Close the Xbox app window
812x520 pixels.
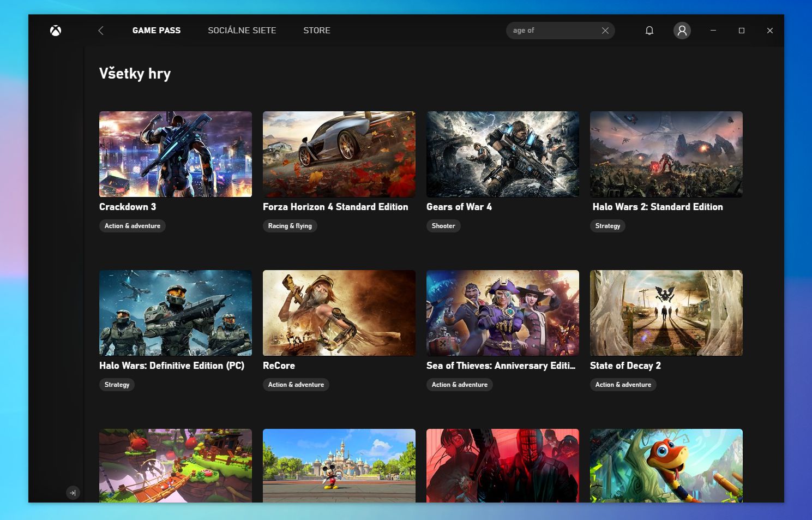pos(770,31)
